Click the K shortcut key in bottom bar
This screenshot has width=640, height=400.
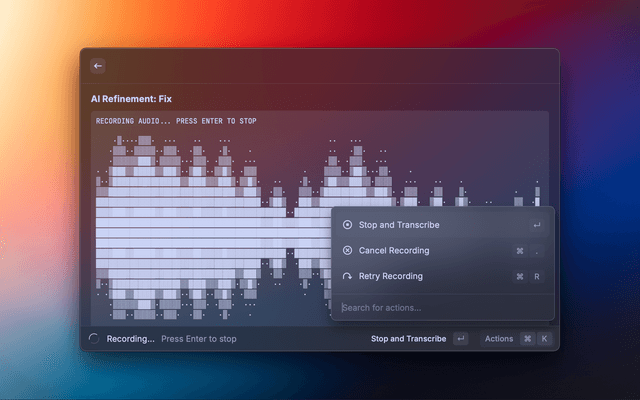(544, 339)
